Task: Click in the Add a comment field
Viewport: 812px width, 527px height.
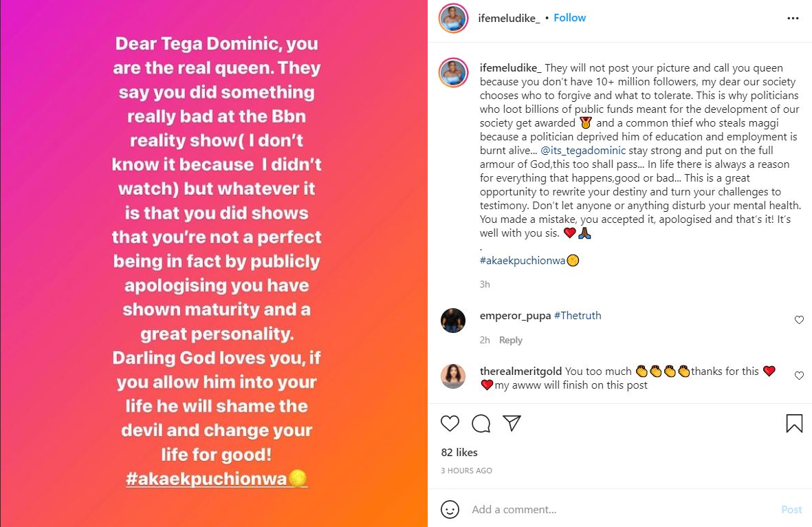Action: 619,510
